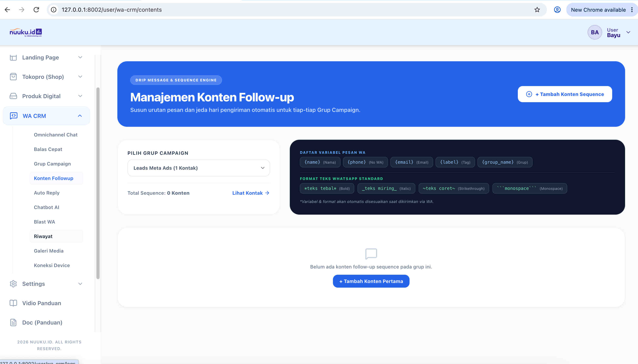
Task: Click the Doc (Panduan) document icon
Action: 13,322
